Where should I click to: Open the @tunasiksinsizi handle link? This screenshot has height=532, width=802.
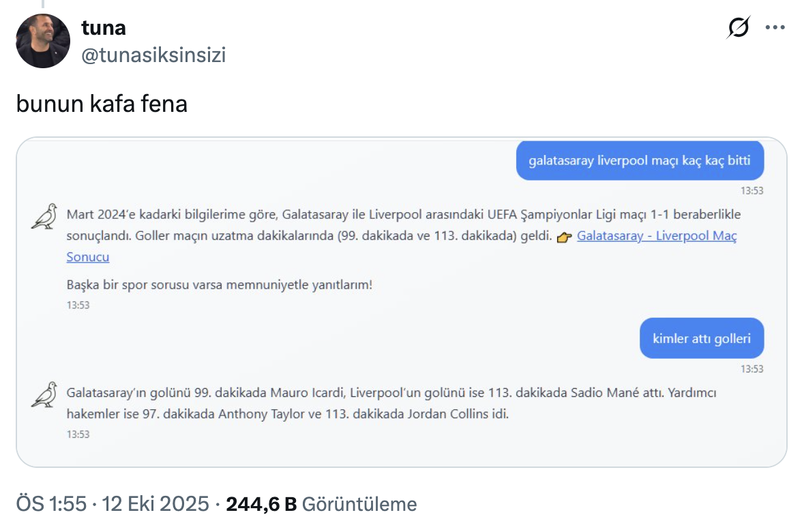click(x=153, y=55)
